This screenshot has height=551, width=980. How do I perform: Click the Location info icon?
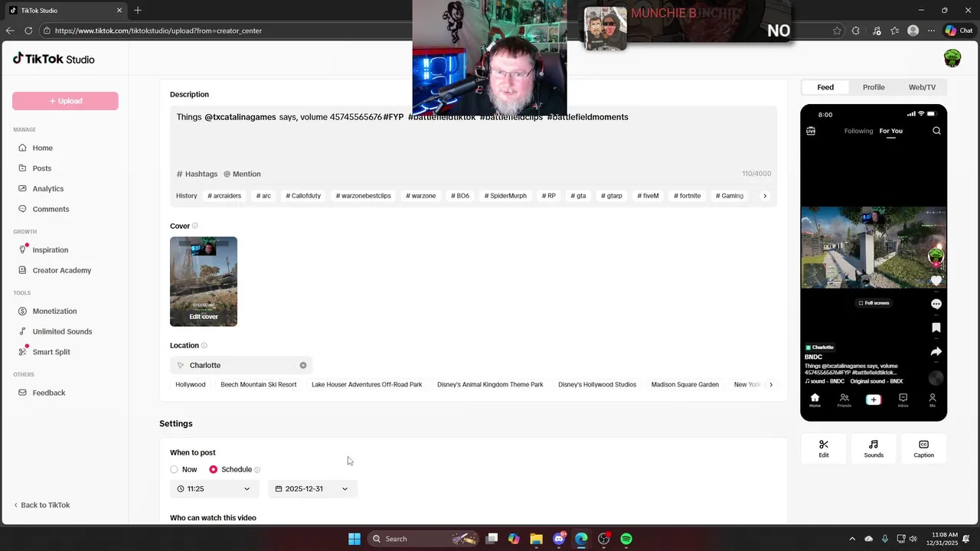(204, 346)
